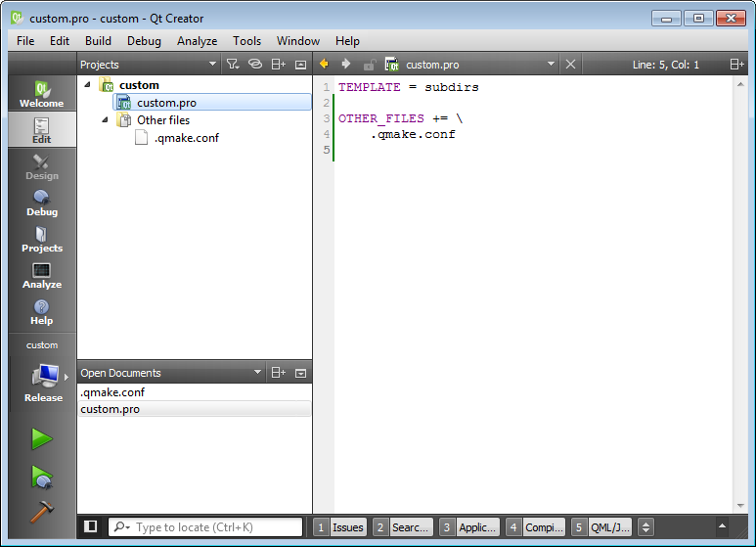Open .qmake.conf from Open Documents

(195, 392)
